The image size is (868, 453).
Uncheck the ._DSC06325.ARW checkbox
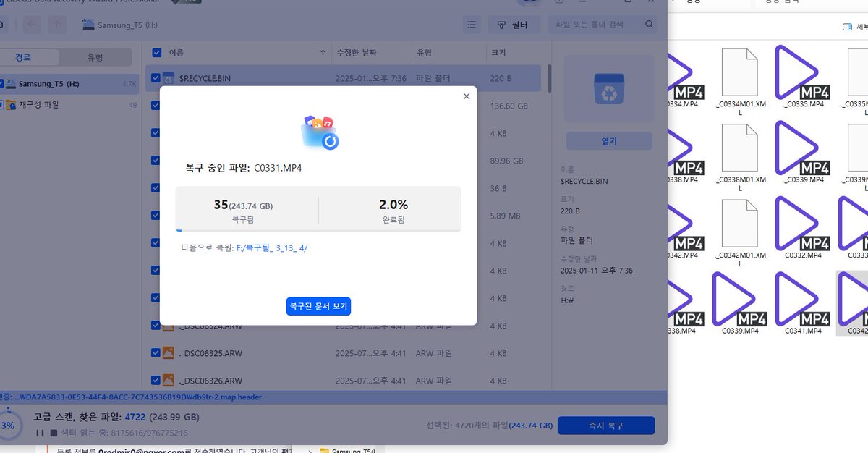click(x=156, y=353)
